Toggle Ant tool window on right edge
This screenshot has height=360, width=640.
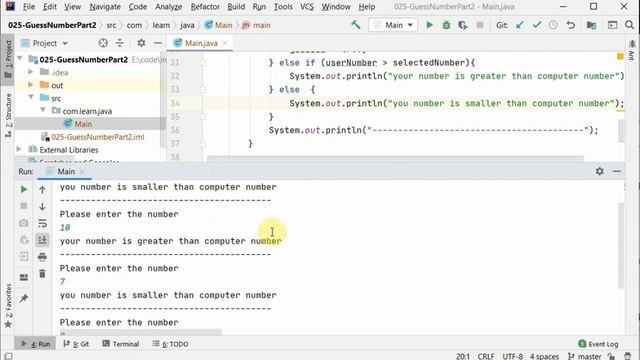click(x=632, y=51)
